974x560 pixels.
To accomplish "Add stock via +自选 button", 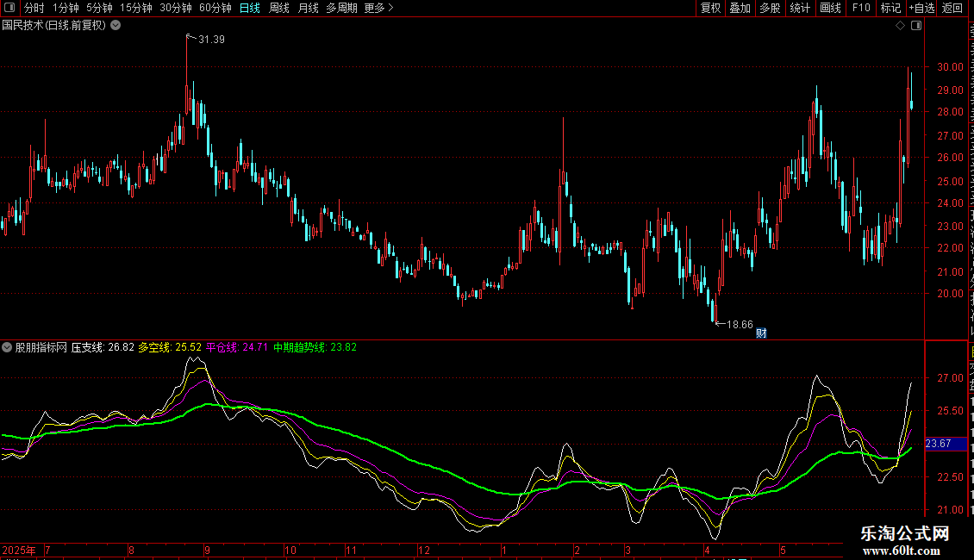I will click(921, 8).
